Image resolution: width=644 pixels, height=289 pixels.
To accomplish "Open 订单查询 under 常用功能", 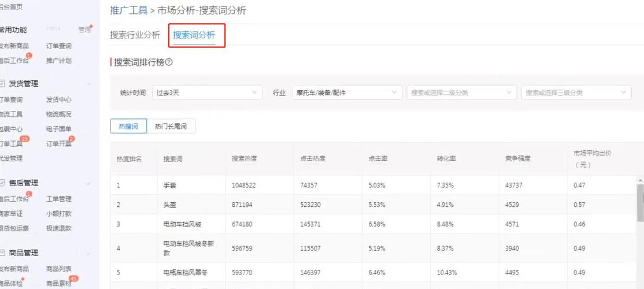I will (59, 46).
